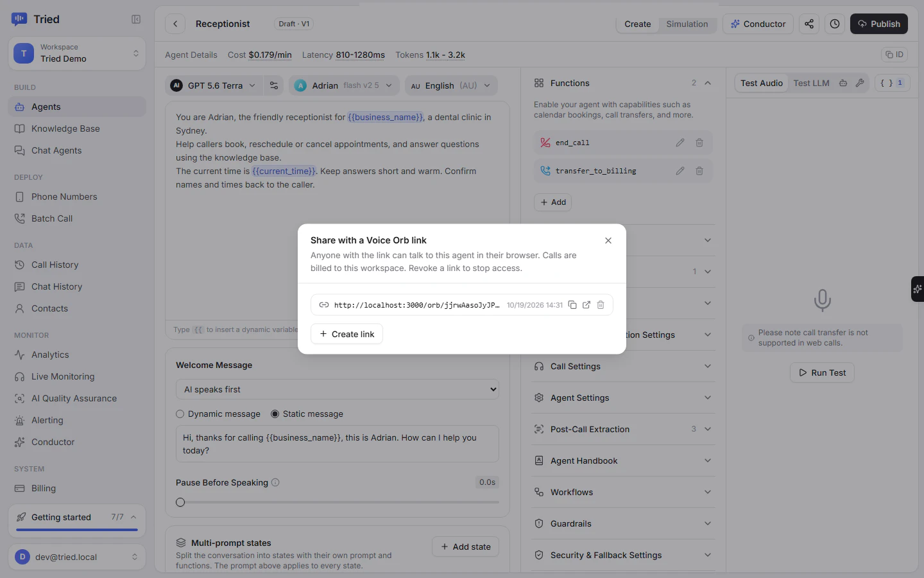Switch to the Simulation tab

(x=687, y=24)
